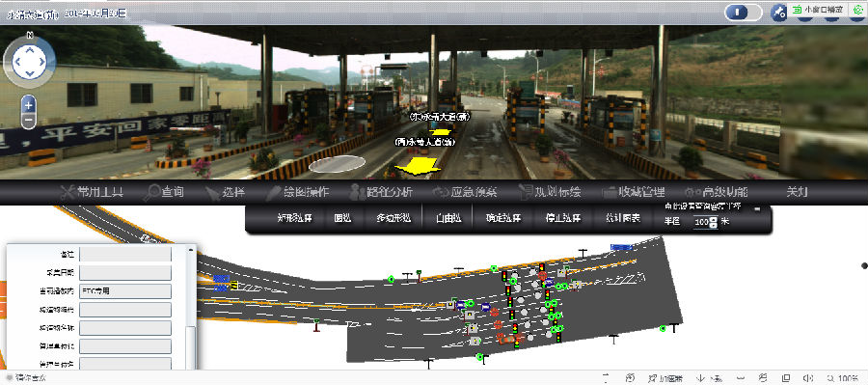Viewport: 868px width, 385px height.
Task: Click the blue pin-with-plus icon in top bar
Action: (x=779, y=13)
